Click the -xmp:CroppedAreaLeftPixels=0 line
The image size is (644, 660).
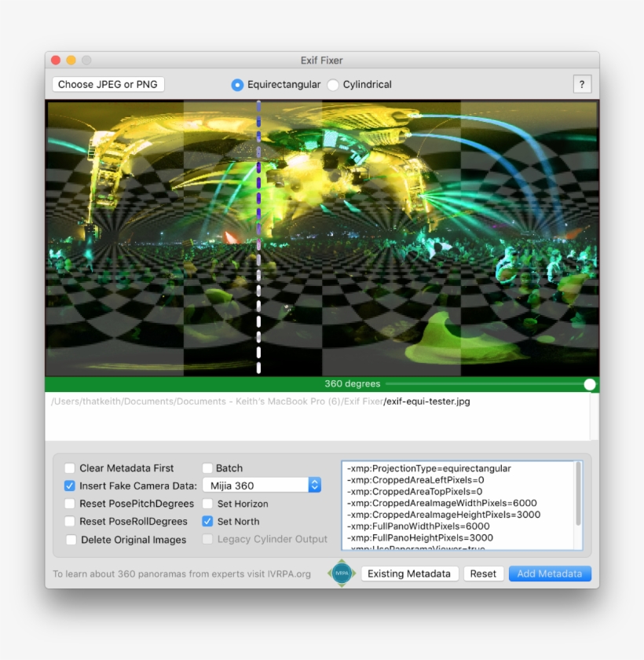(x=415, y=480)
